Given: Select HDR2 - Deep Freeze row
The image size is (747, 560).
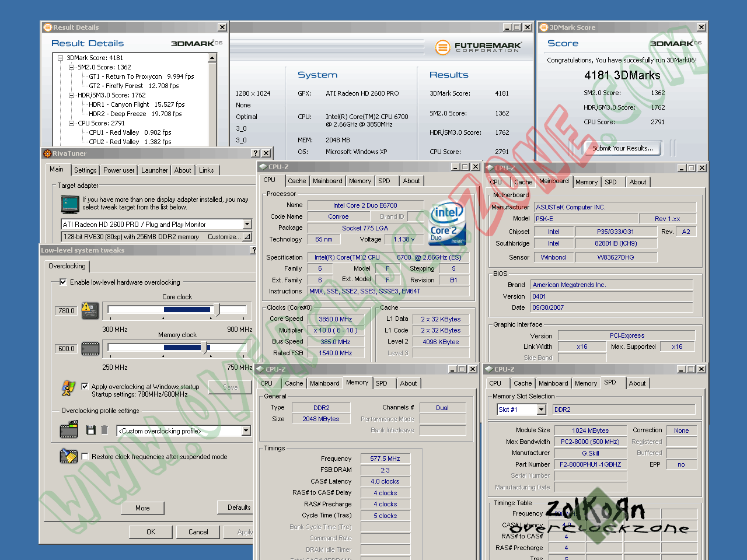Looking at the screenshot, I should pos(135,114).
